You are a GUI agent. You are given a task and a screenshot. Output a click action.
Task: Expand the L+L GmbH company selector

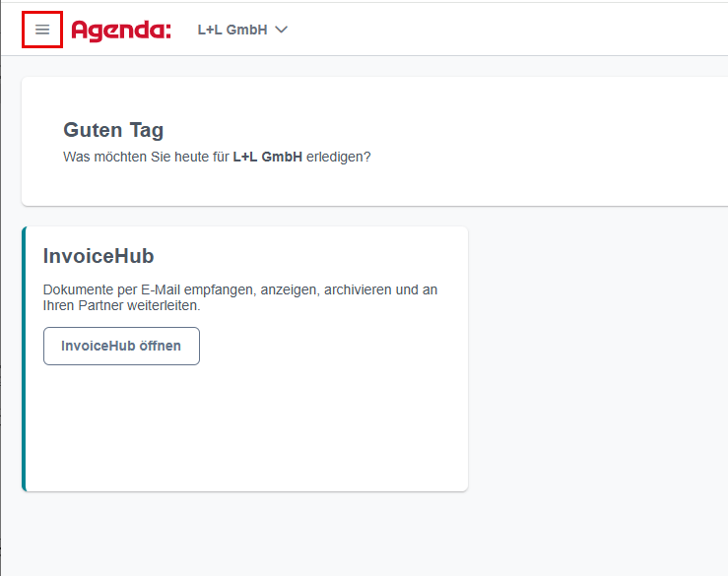point(242,30)
